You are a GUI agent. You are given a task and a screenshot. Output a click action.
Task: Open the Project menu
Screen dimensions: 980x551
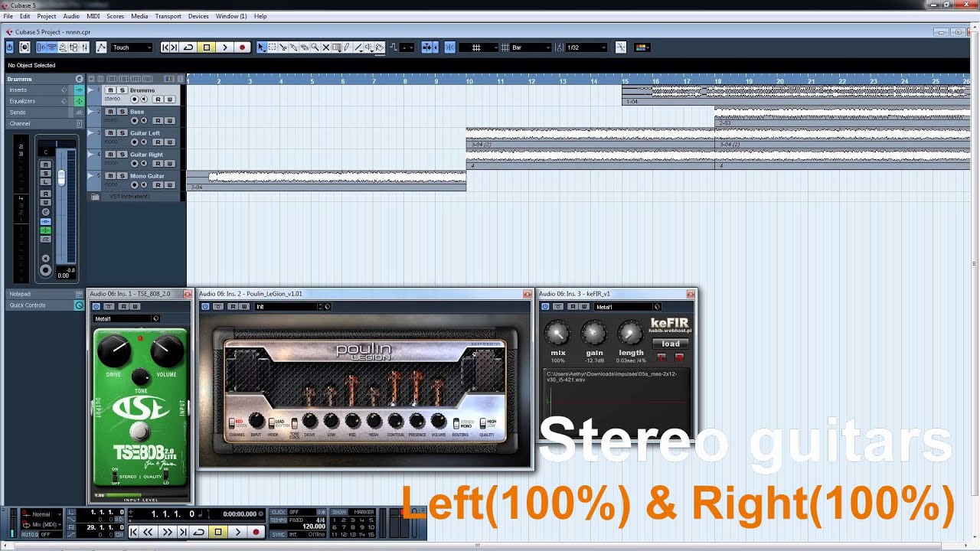(x=46, y=16)
